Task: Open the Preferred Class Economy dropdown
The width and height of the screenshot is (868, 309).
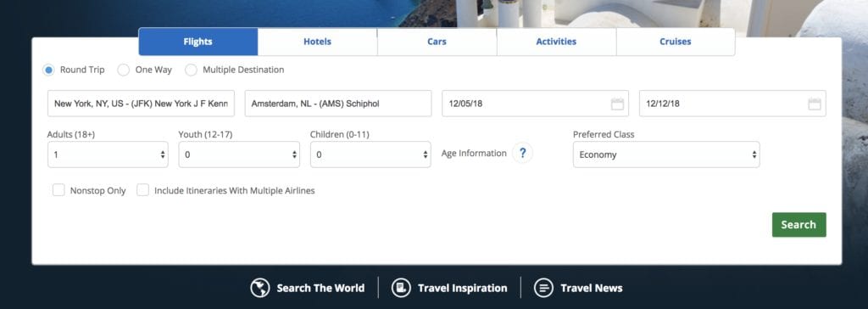Action: point(666,154)
